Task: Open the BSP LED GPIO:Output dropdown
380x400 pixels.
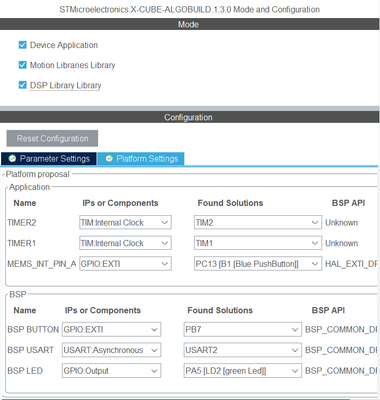Action: [x=111, y=371]
